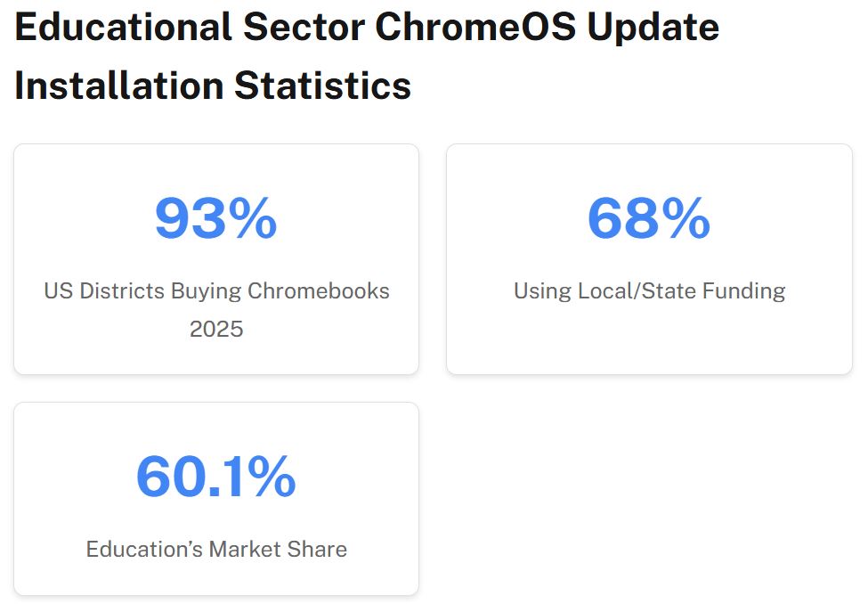
Task: Click the word Update in the heading
Action: (x=653, y=29)
